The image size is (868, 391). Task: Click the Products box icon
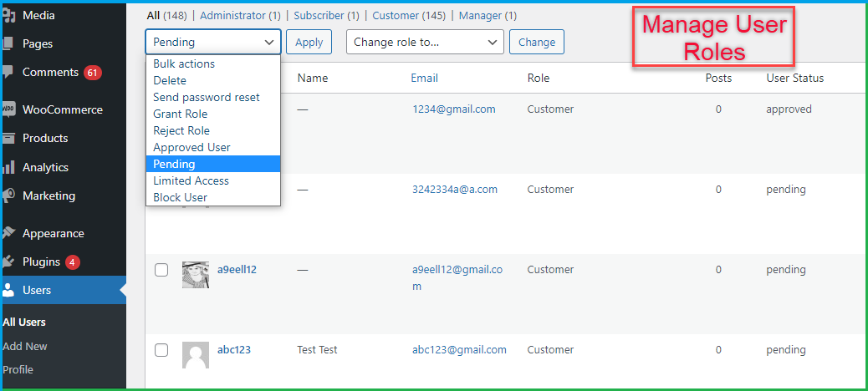[x=8, y=138]
